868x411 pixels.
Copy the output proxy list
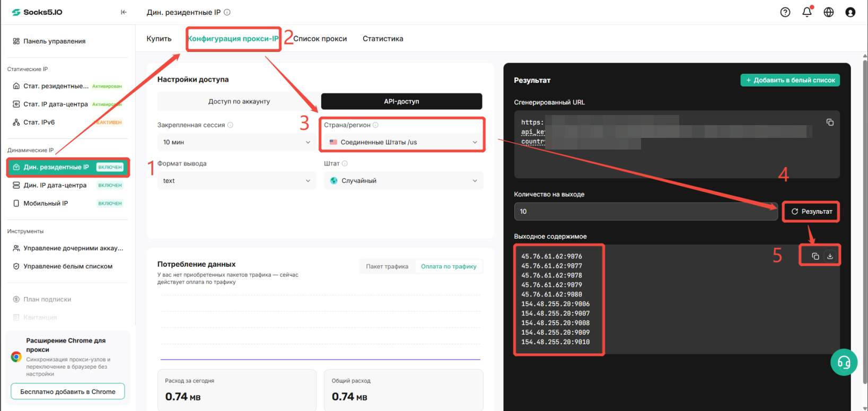(816, 257)
